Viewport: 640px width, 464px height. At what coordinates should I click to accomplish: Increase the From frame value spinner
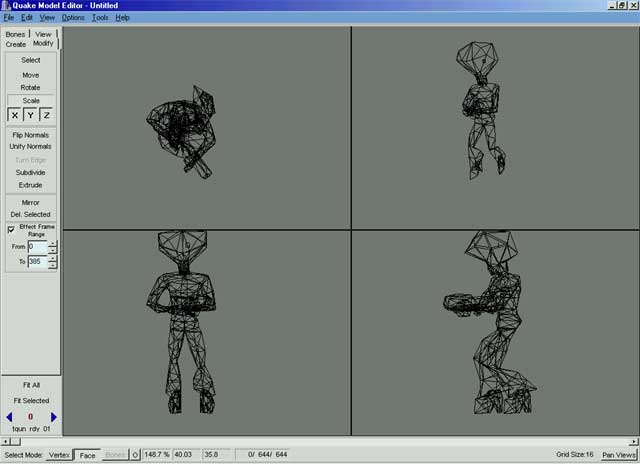pos(53,243)
